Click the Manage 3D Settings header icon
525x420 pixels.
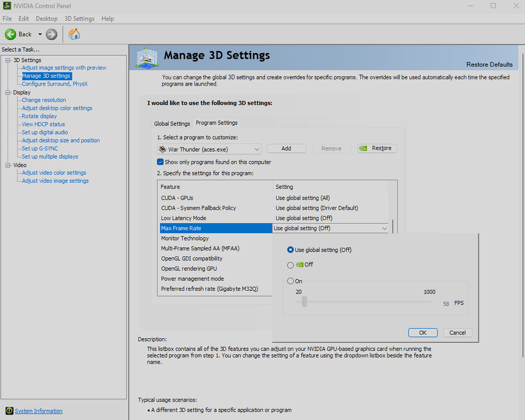click(x=148, y=58)
